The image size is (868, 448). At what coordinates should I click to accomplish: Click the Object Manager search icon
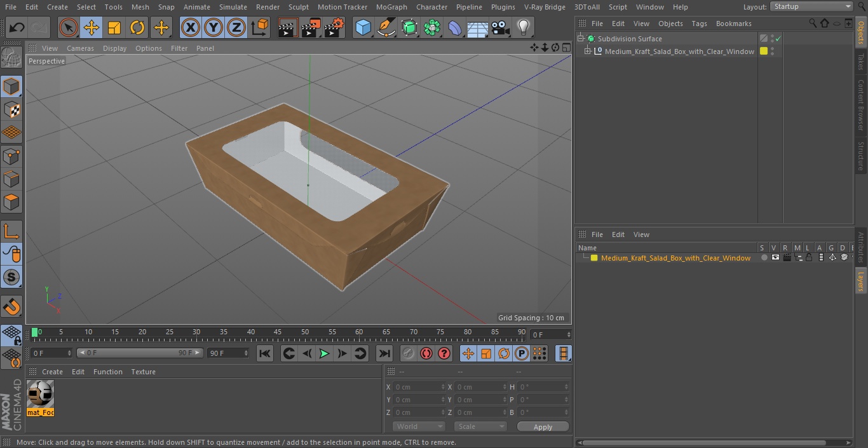(813, 23)
